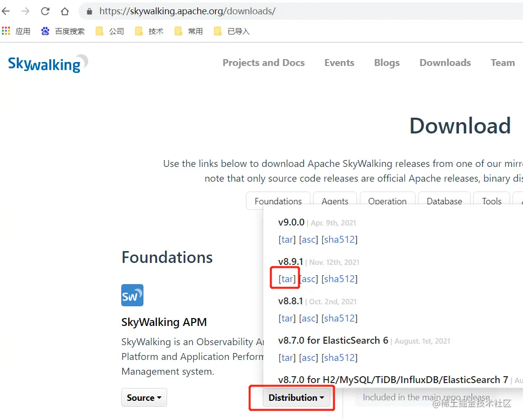This screenshot has height=420, width=523.
Task: Download v8.9.1 tar
Action: coord(287,279)
